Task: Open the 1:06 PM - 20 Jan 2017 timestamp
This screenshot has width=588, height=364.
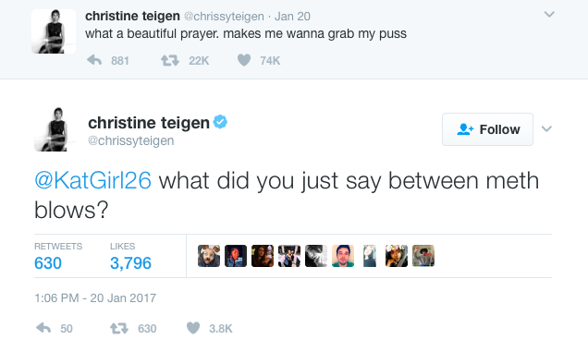Action: coord(95,298)
